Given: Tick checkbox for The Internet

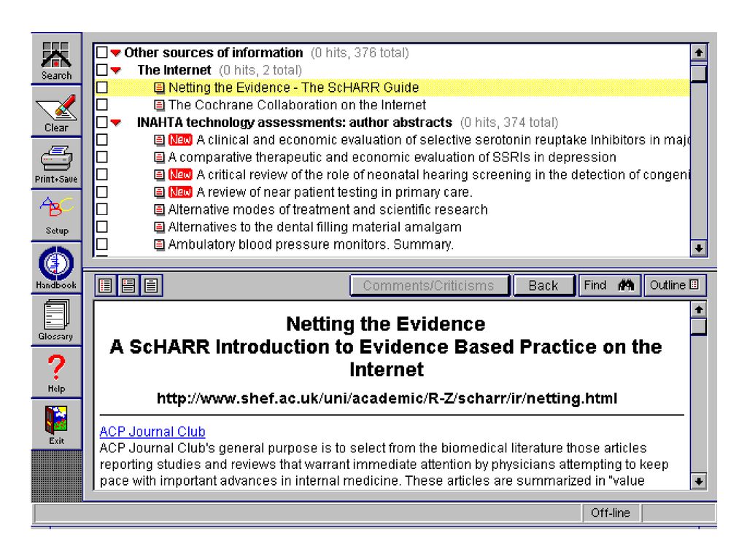Looking at the screenshot, I should coord(102,70).
